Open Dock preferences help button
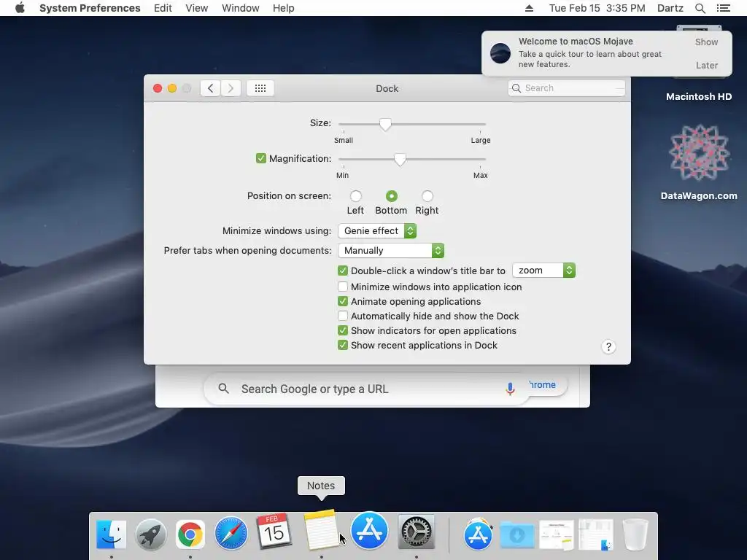 tap(608, 346)
